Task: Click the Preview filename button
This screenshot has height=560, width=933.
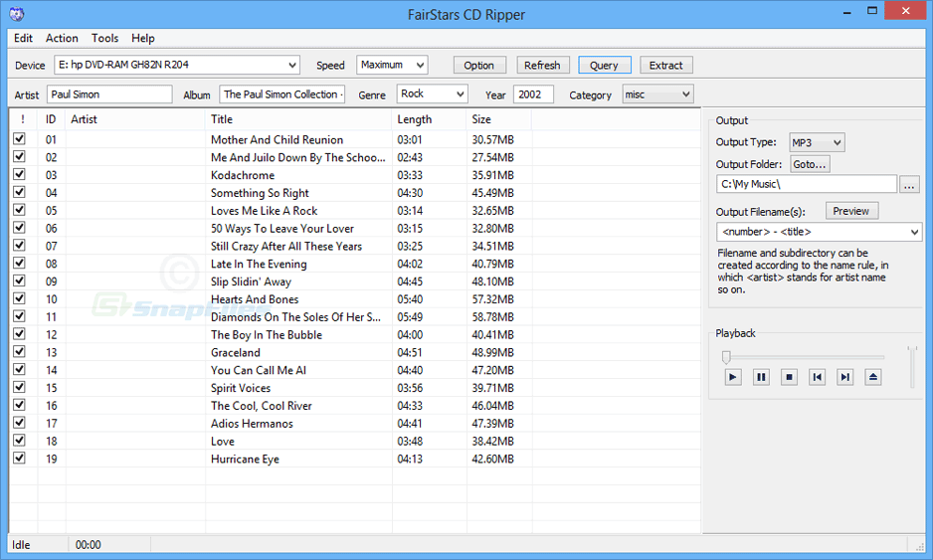Action: pyautogui.click(x=850, y=211)
